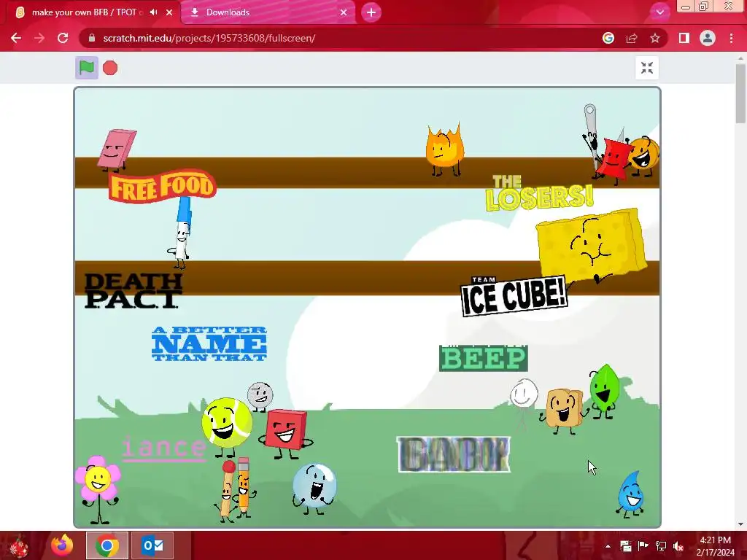Click The Losers! team logo
Image resolution: width=747 pixels, height=560 pixels.
point(539,192)
